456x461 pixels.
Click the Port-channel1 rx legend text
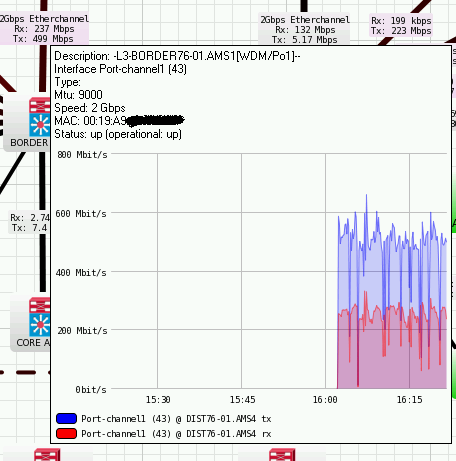coord(176,434)
